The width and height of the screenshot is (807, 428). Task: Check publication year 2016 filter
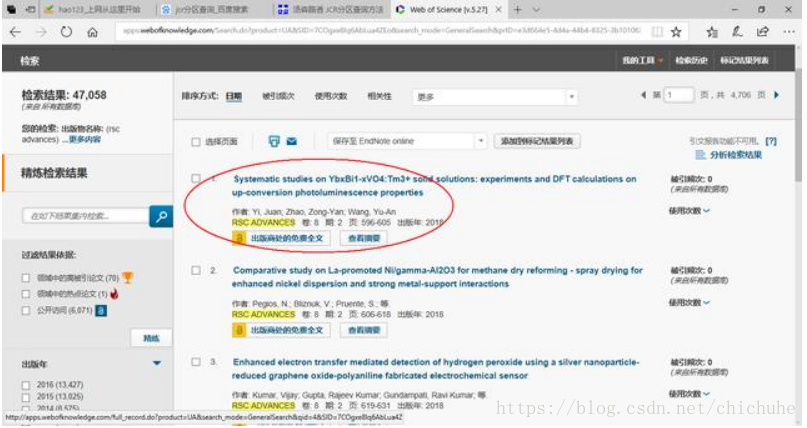pyautogui.click(x=26, y=385)
